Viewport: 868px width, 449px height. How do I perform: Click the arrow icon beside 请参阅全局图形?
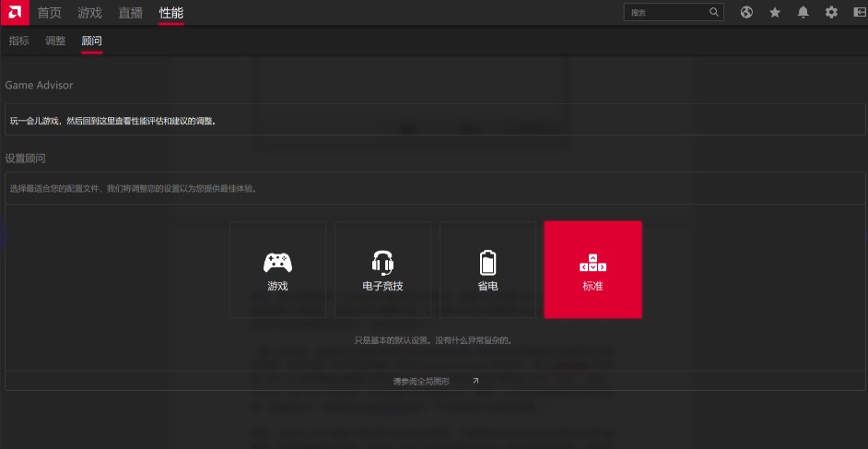click(x=475, y=381)
